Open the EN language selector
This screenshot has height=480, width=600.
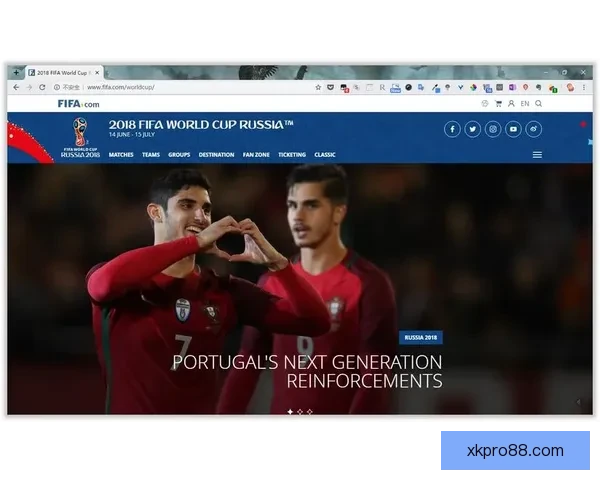point(525,103)
